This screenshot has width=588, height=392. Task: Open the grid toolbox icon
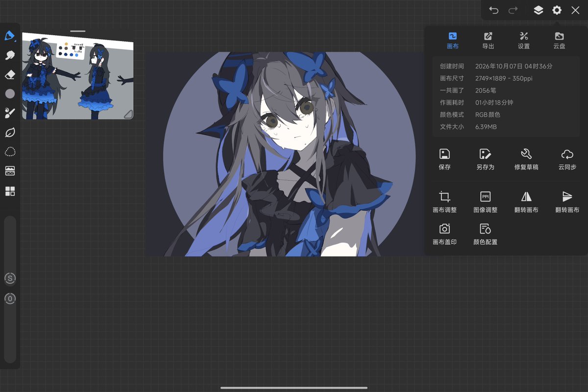coord(10,191)
